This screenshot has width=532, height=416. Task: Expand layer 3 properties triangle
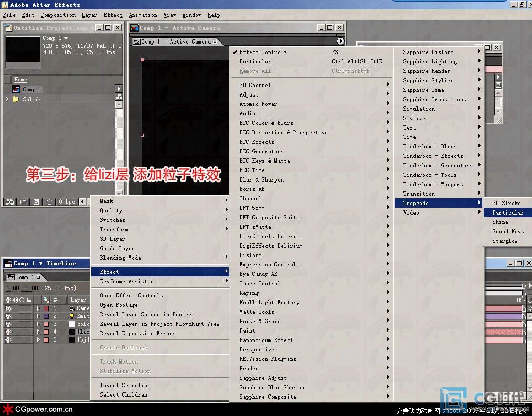(x=38, y=324)
